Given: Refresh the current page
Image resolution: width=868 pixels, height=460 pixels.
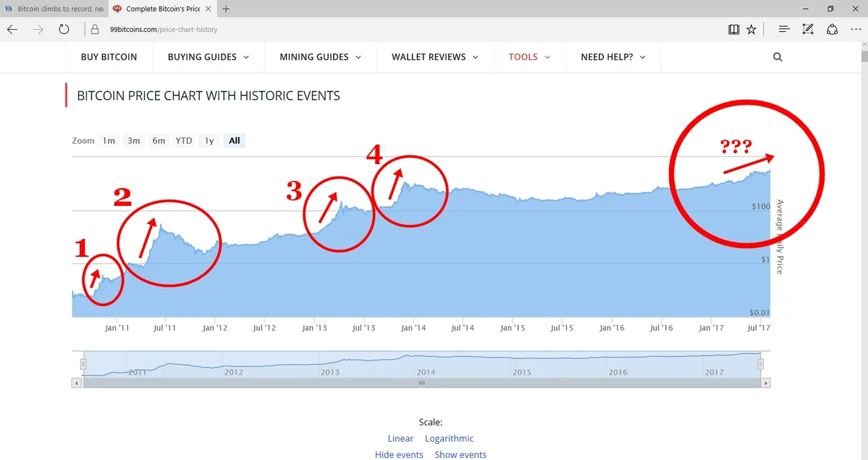Looking at the screenshot, I should point(64,29).
